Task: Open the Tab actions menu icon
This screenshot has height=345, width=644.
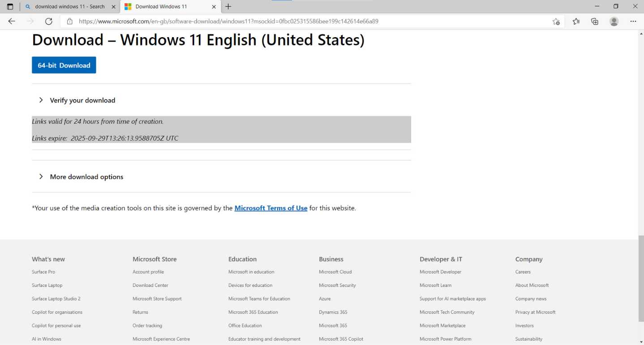Action: [10, 7]
